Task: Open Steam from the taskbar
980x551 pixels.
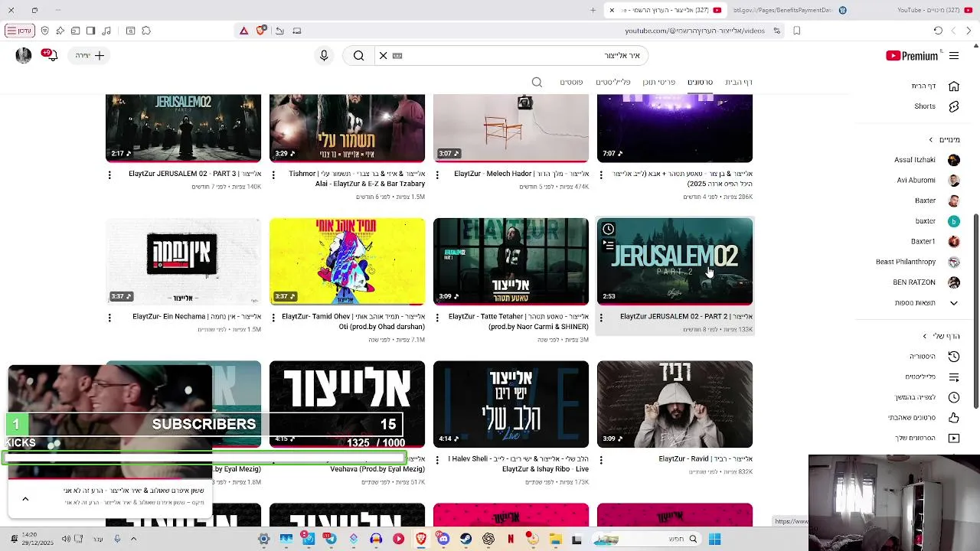Action: pos(465,540)
